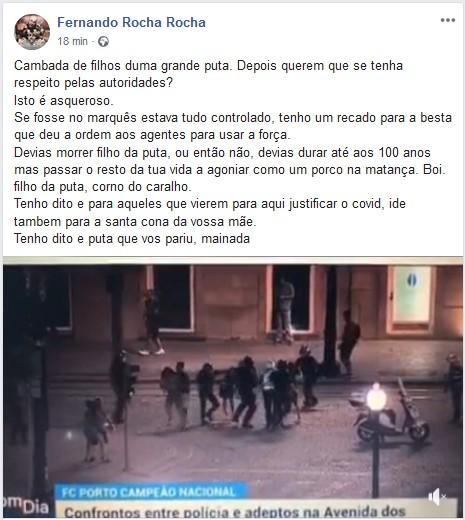Click the text line Isto é asqueroso
The width and height of the screenshot is (465, 520).
click(x=64, y=100)
